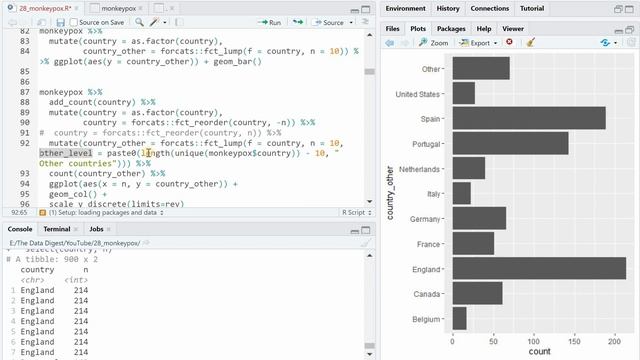
Task: Open the Connections tab
Action: pos(489,8)
